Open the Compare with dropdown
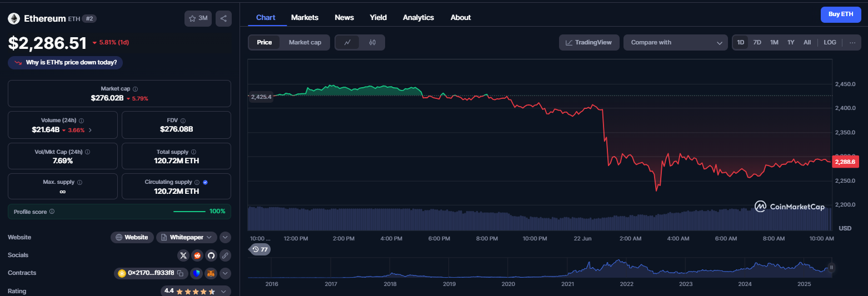 [675, 42]
